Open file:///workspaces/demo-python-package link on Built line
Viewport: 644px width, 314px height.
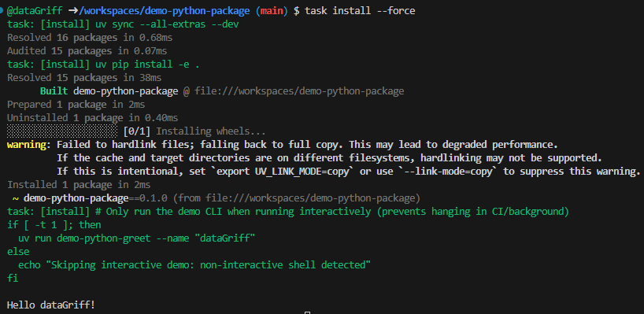299,91
